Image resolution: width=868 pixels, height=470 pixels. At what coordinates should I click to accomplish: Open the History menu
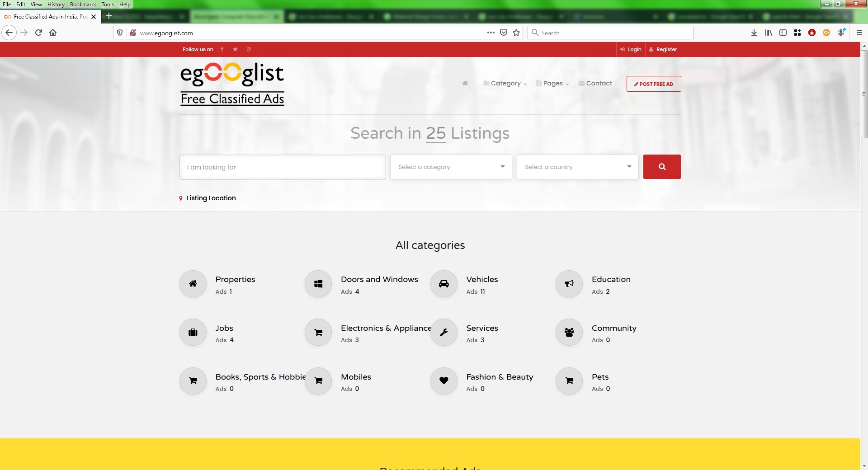click(56, 5)
